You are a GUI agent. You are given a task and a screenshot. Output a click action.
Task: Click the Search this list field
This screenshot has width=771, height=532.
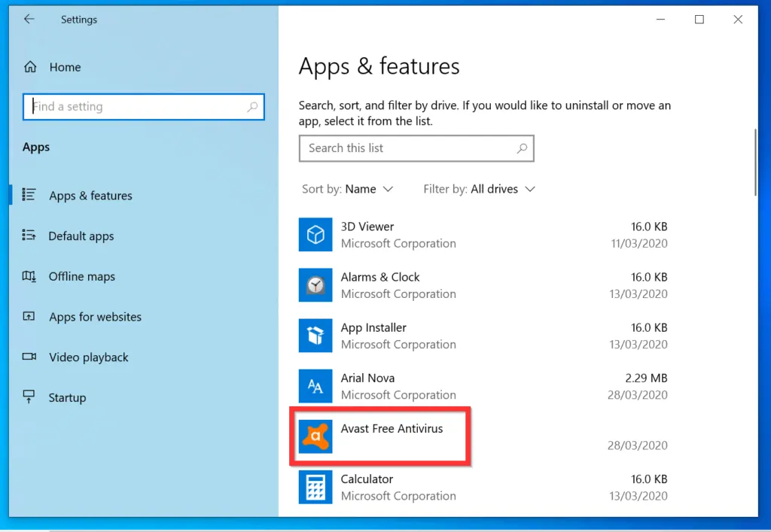click(416, 148)
